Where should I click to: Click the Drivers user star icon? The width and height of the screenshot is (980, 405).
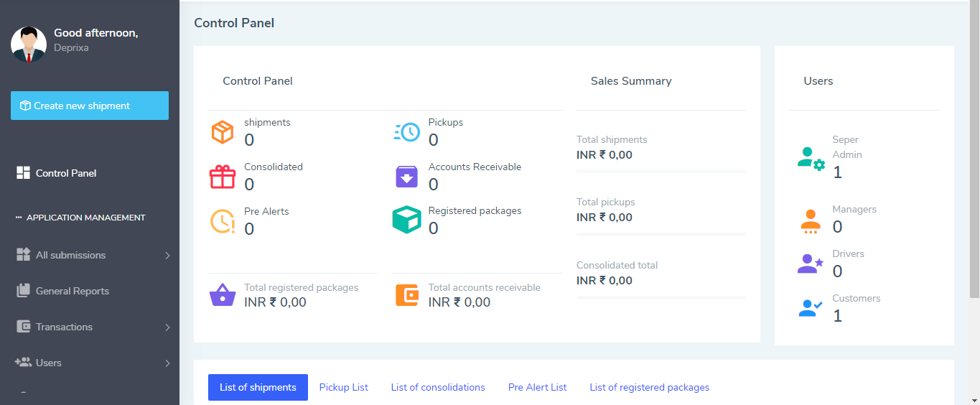[811, 264]
